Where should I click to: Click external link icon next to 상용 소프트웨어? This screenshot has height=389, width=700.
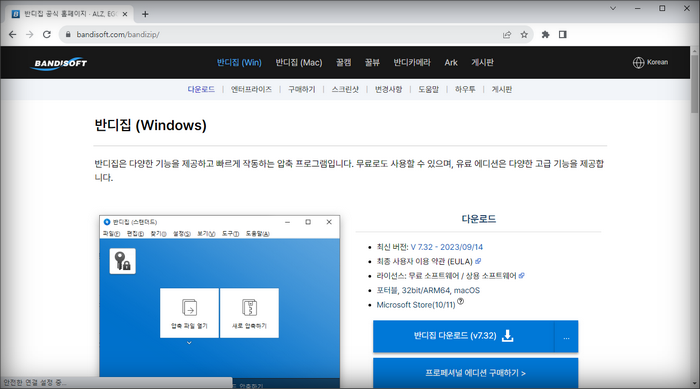pyautogui.click(x=521, y=276)
